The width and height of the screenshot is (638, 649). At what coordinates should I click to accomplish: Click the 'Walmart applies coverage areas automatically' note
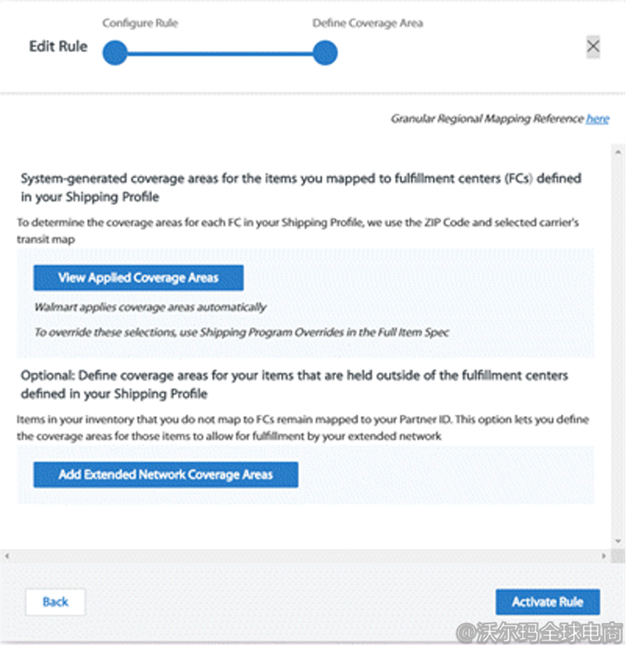[150, 307]
